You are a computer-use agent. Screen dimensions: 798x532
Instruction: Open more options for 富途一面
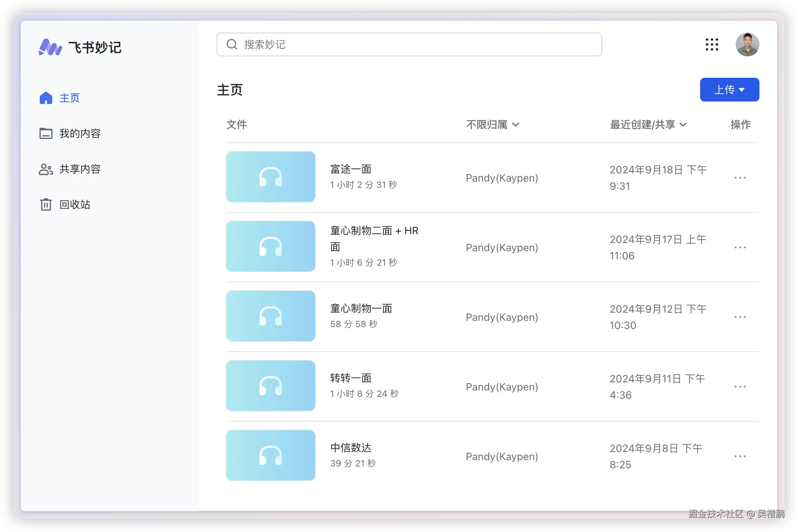(740, 178)
